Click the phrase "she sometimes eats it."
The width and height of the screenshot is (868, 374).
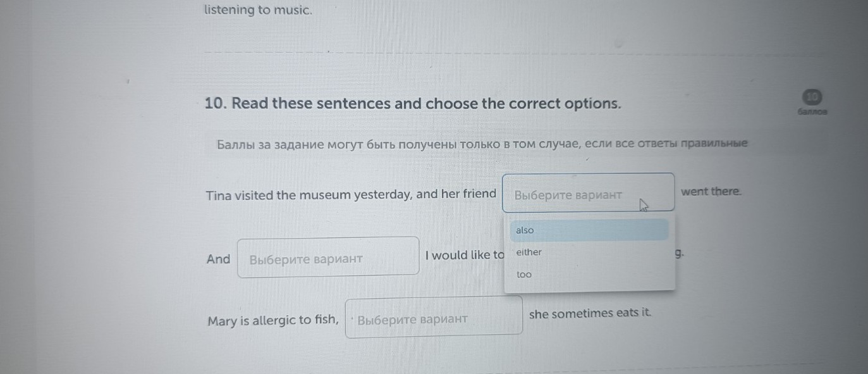590,314
